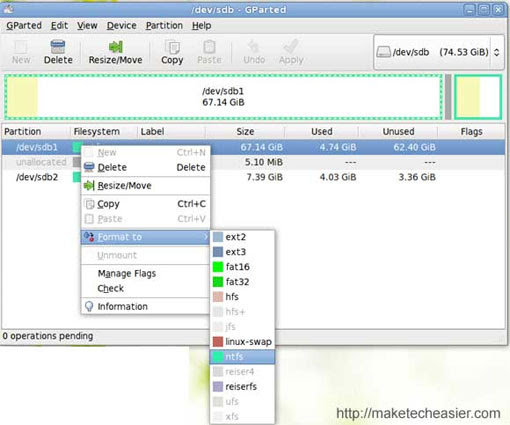This screenshot has height=425, width=510.
Task: Format to ntfs
Action: pyautogui.click(x=242, y=357)
